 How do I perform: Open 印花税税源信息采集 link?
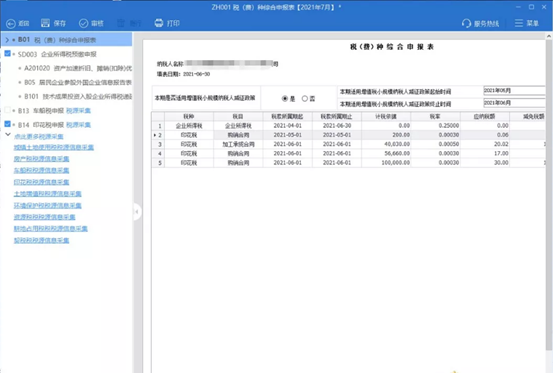41,182
